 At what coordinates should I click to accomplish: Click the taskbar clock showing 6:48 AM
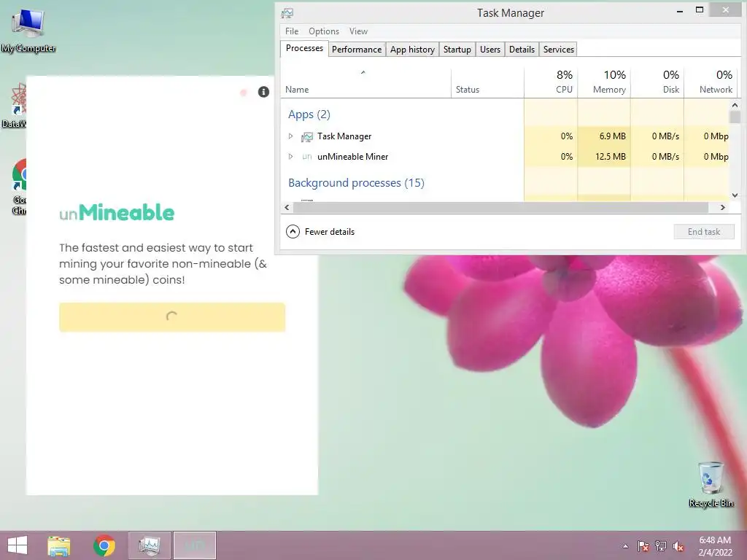(x=715, y=546)
